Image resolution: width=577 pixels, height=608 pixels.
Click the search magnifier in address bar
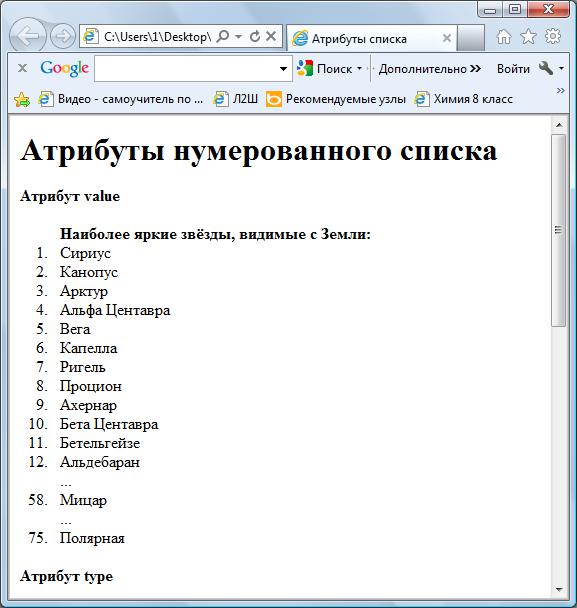(x=223, y=36)
